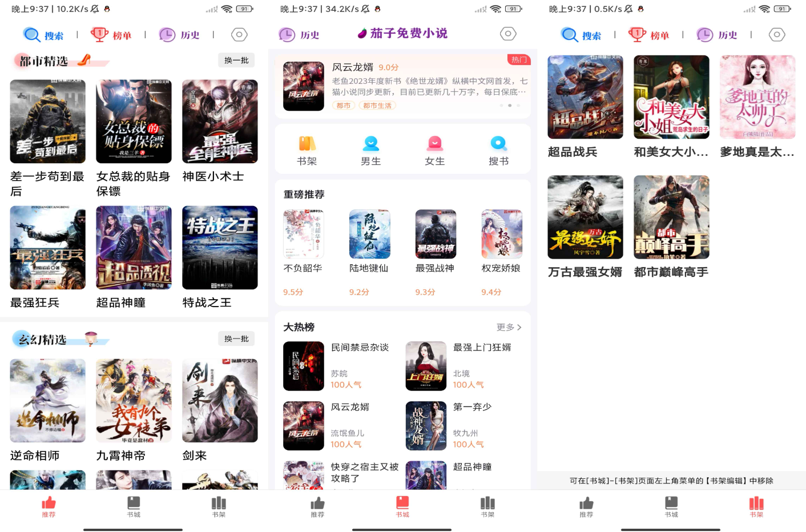
Task: Expand 更多 in the 大热榜 section
Action: [x=509, y=327]
